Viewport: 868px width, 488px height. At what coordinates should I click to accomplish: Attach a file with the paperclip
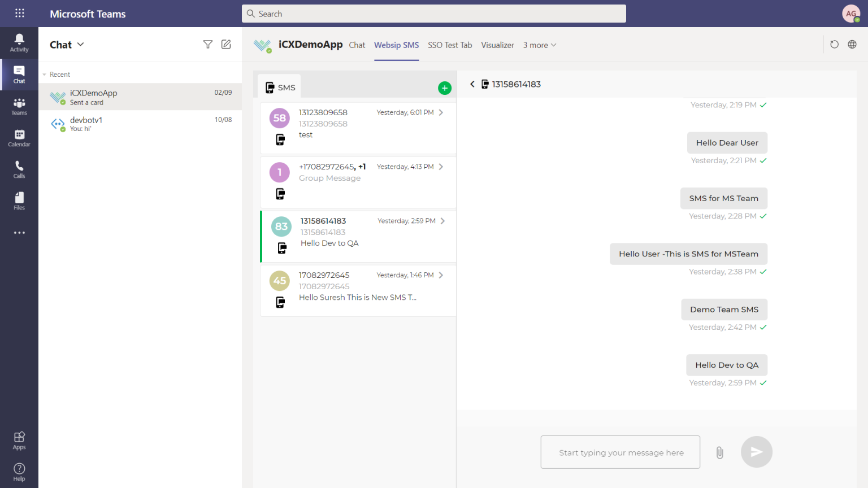719,452
